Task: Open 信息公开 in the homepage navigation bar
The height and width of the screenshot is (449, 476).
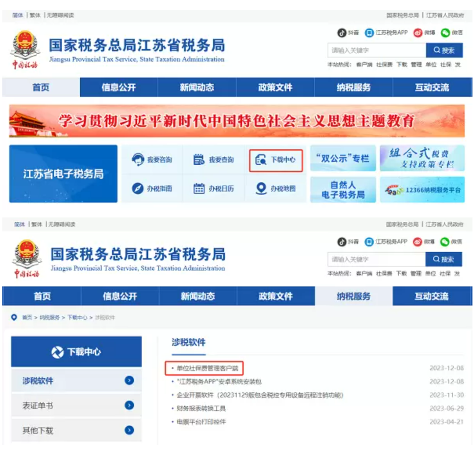Action: [x=119, y=87]
